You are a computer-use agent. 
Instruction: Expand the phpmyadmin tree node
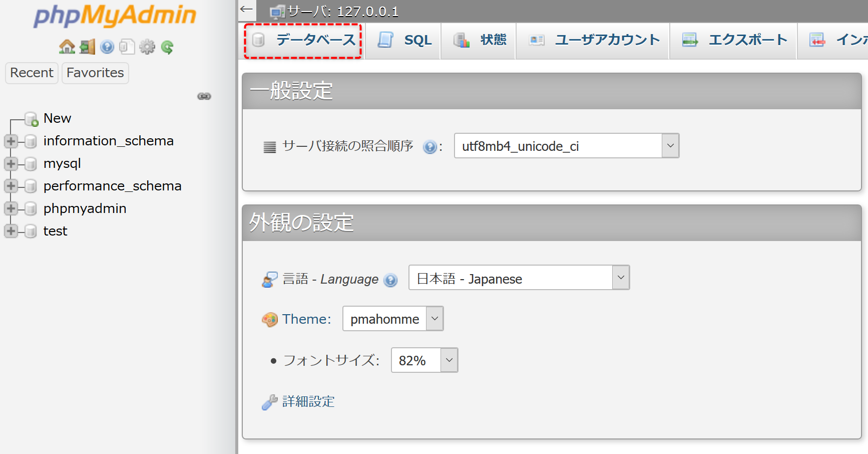[11, 209]
